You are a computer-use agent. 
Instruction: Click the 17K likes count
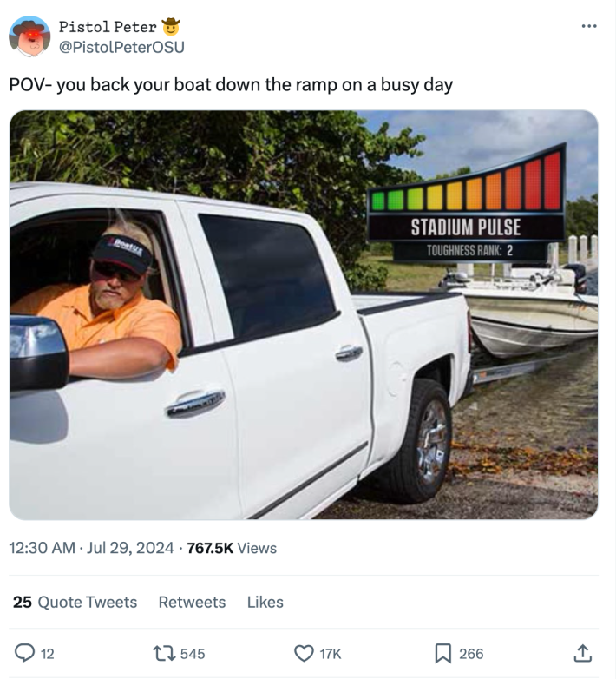coord(331,654)
